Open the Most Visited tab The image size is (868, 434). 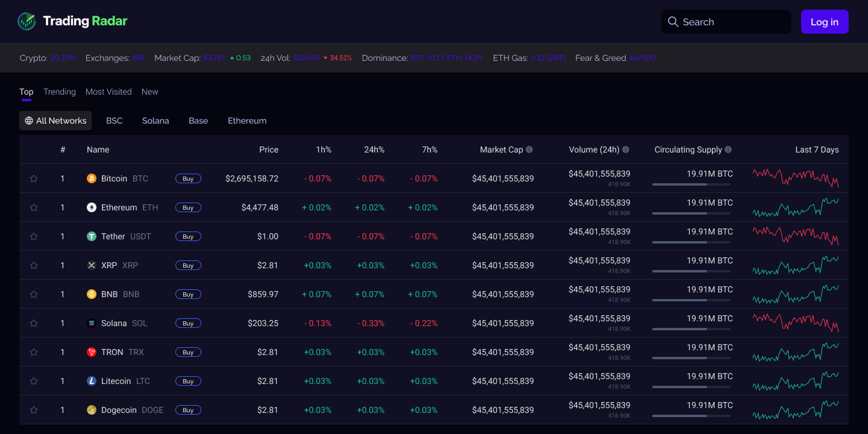pos(108,92)
